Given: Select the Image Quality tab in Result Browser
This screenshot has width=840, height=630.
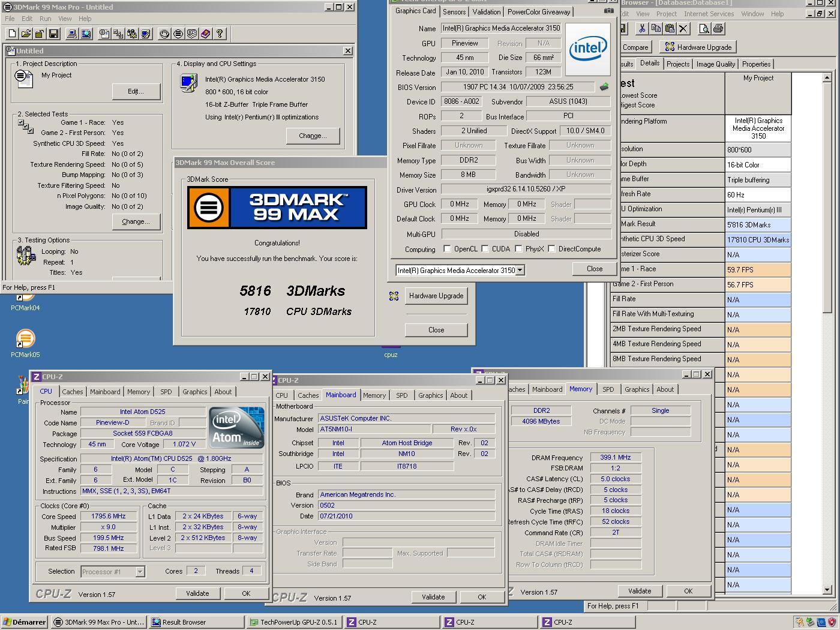Looking at the screenshot, I should click(716, 64).
